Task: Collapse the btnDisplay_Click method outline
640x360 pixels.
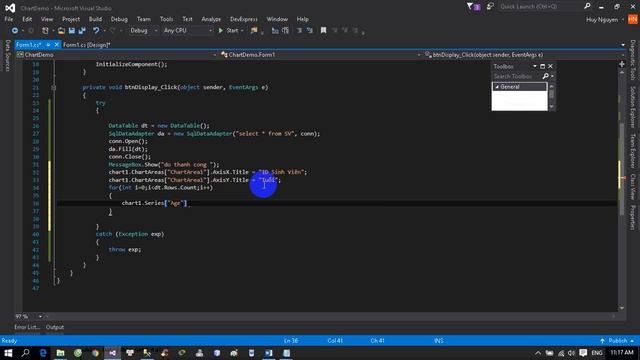Action: point(53,87)
